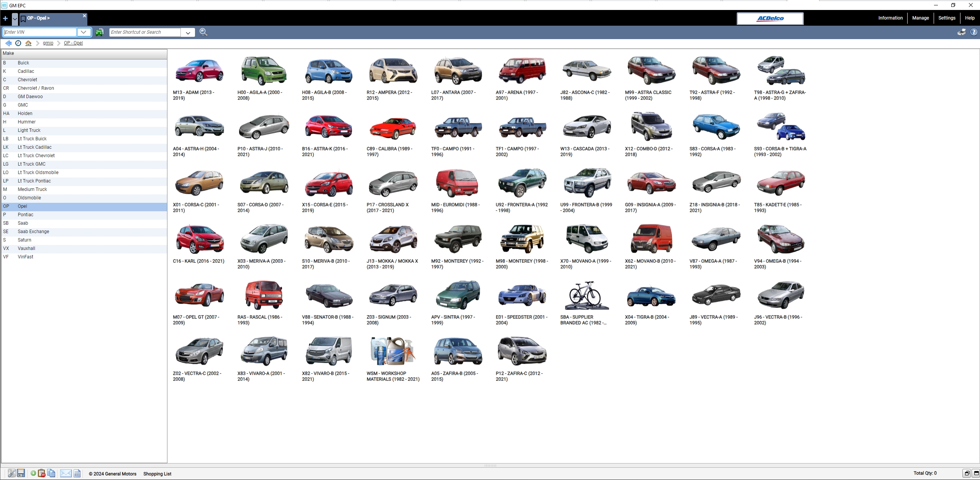
Task: Select the highlighted Opel make row
Action: click(x=84, y=206)
